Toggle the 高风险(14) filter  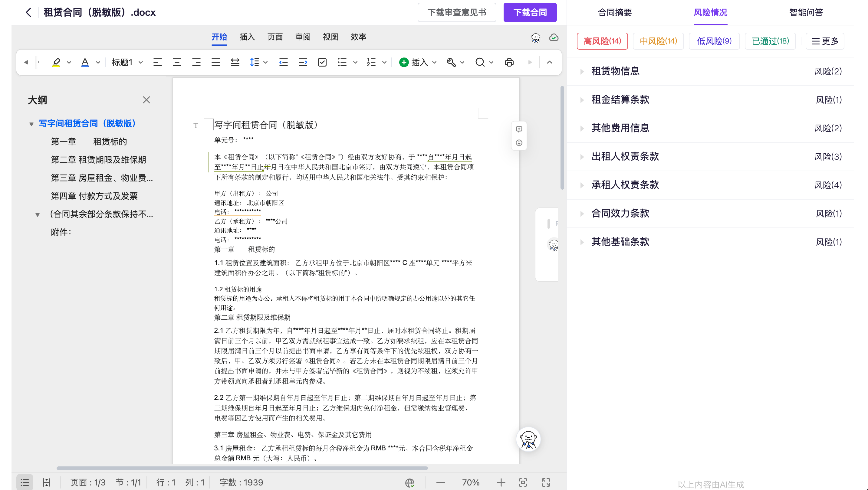602,41
